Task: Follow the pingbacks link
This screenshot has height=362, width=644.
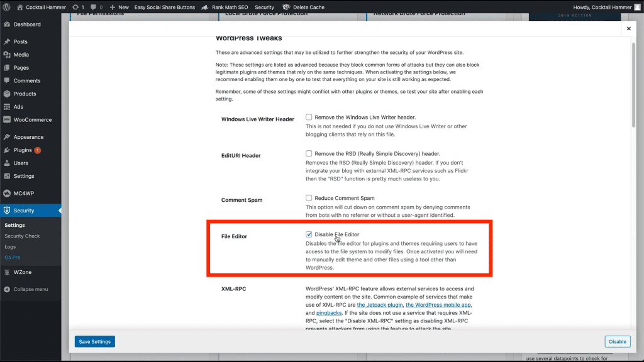Action: [329, 313]
